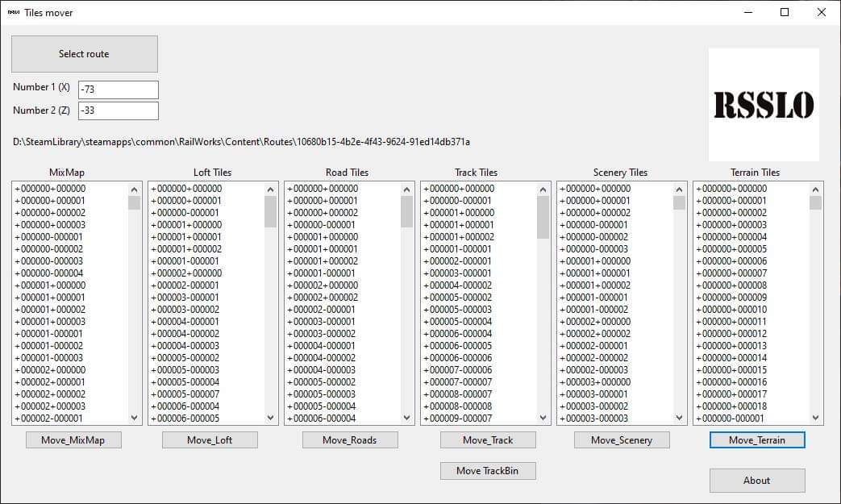Open the About button
The height and width of the screenshot is (504, 841).
(x=757, y=481)
